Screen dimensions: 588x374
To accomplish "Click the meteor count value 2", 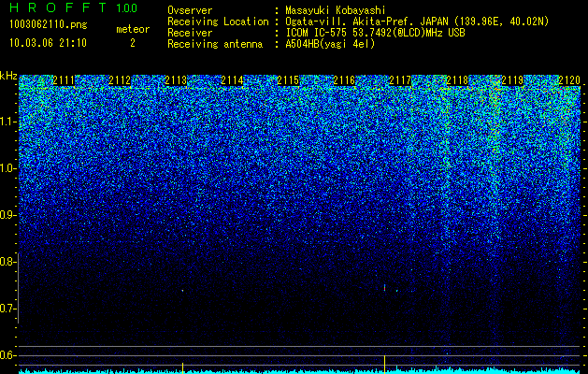I will coord(133,43).
